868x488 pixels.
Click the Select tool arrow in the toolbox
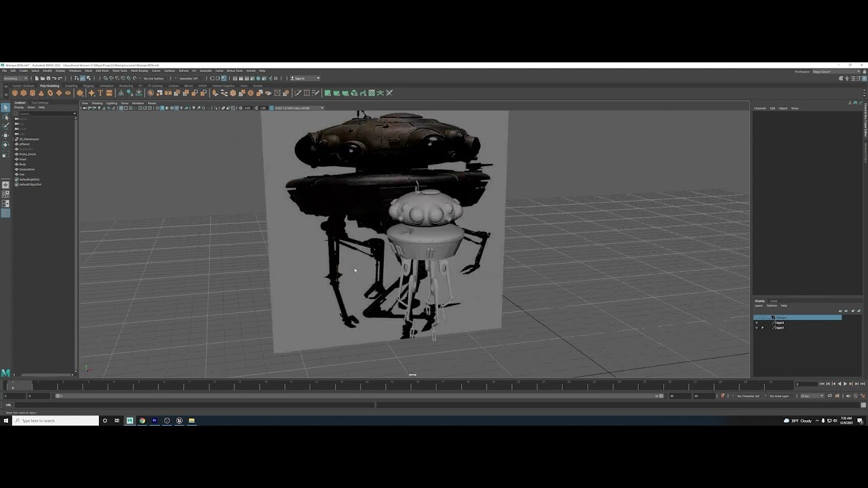point(5,107)
